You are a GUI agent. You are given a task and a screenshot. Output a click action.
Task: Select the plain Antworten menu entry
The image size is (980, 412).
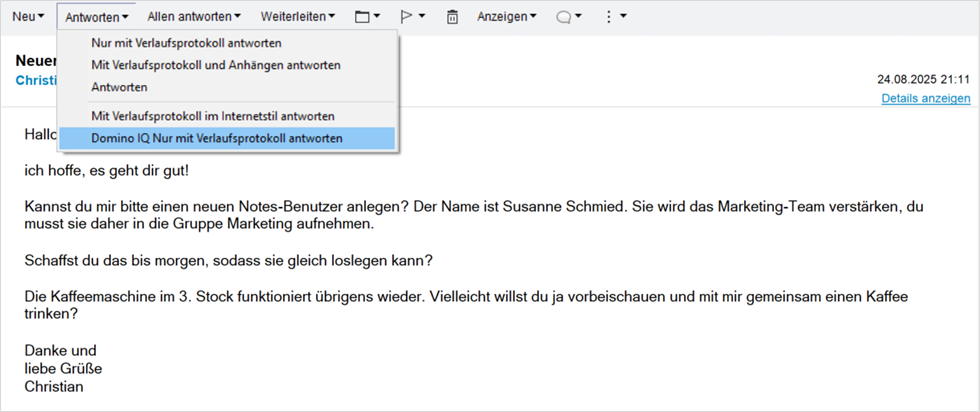pyautogui.click(x=119, y=87)
